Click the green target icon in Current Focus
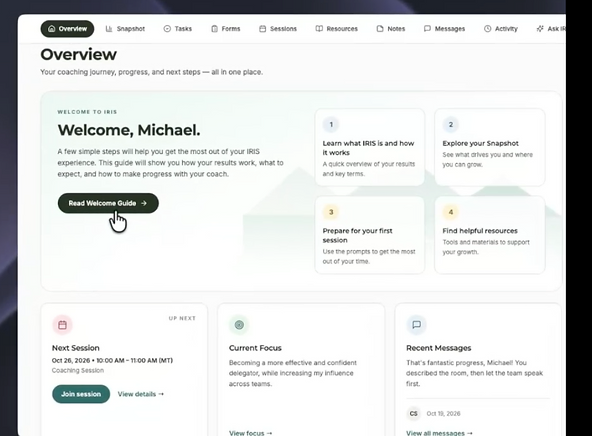592x436 pixels. click(239, 325)
